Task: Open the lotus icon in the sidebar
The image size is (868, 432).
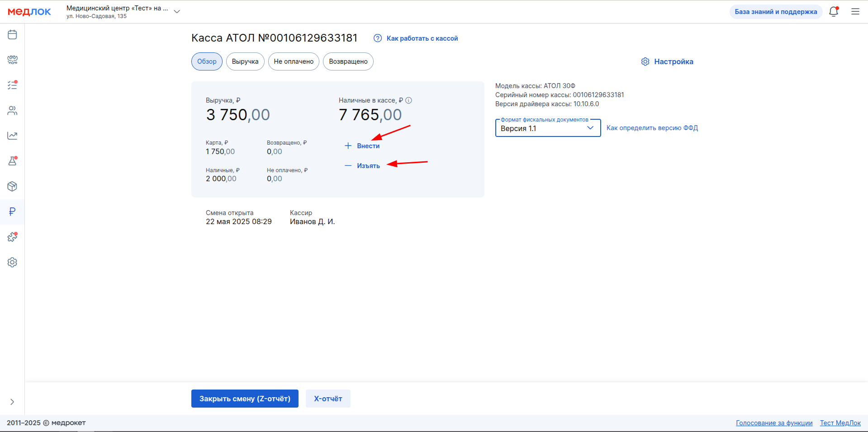Action: point(12,60)
